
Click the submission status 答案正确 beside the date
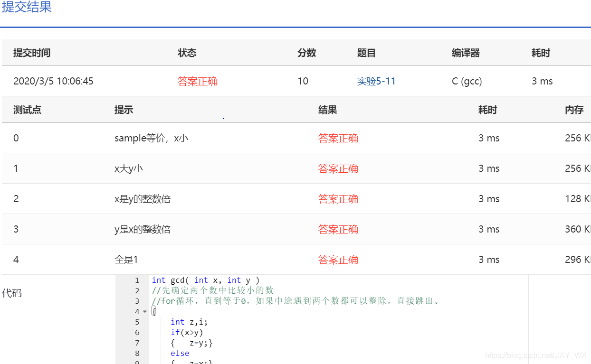[198, 81]
